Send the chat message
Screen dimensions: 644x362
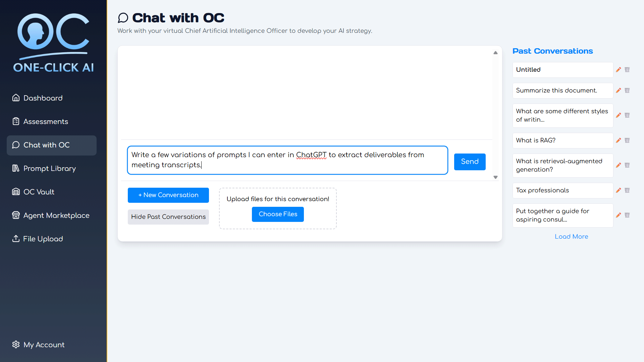coord(470,162)
